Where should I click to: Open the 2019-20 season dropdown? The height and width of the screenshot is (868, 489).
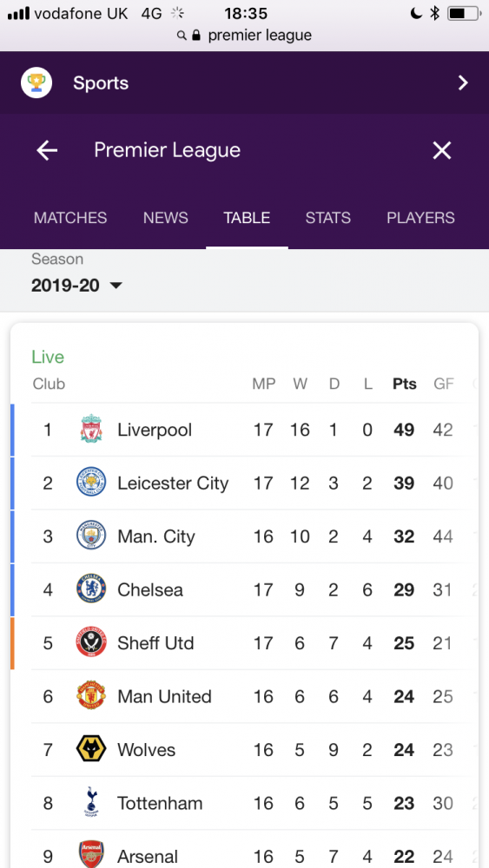76,286
